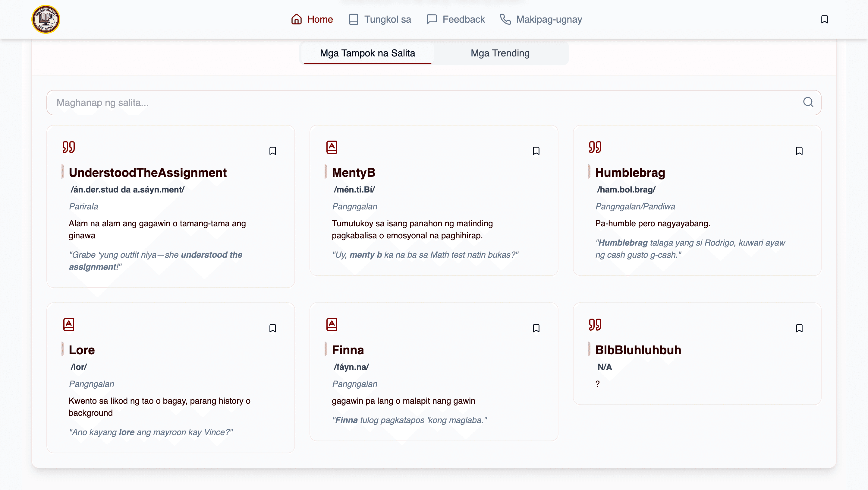The width and height of the screenshot is (868, 490).
Task: Open the Tungkol sa page
Action: pos(388,19)
